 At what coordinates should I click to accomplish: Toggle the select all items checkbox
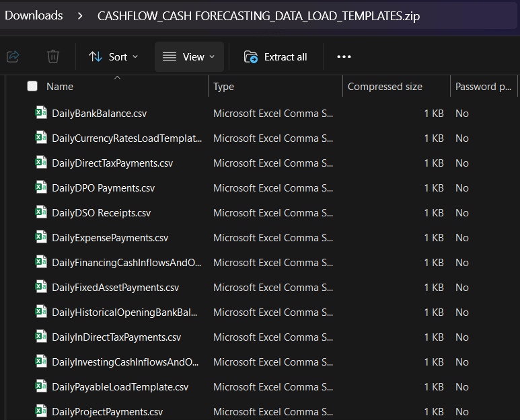point(32,86)
